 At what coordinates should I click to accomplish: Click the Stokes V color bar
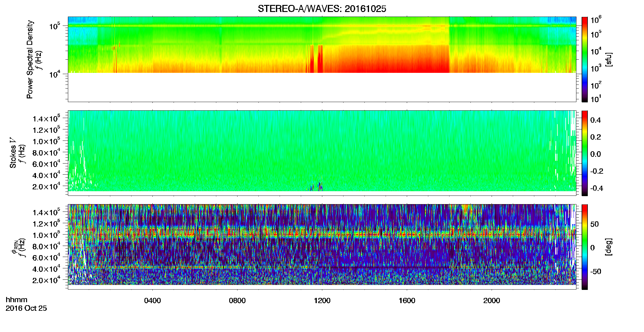click(585, 153)
